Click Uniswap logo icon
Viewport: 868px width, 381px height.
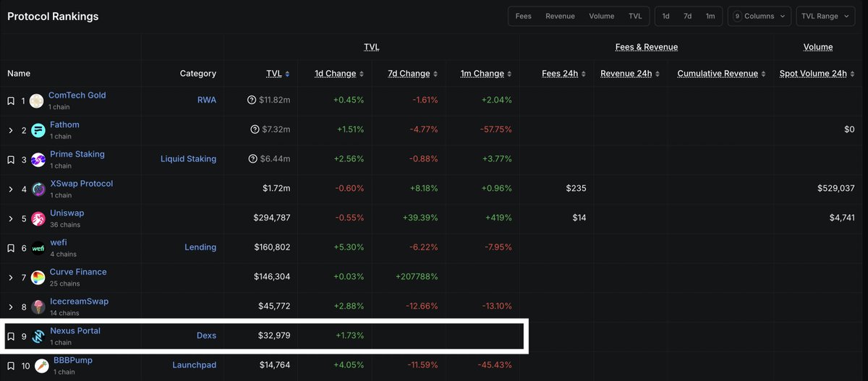38,219
